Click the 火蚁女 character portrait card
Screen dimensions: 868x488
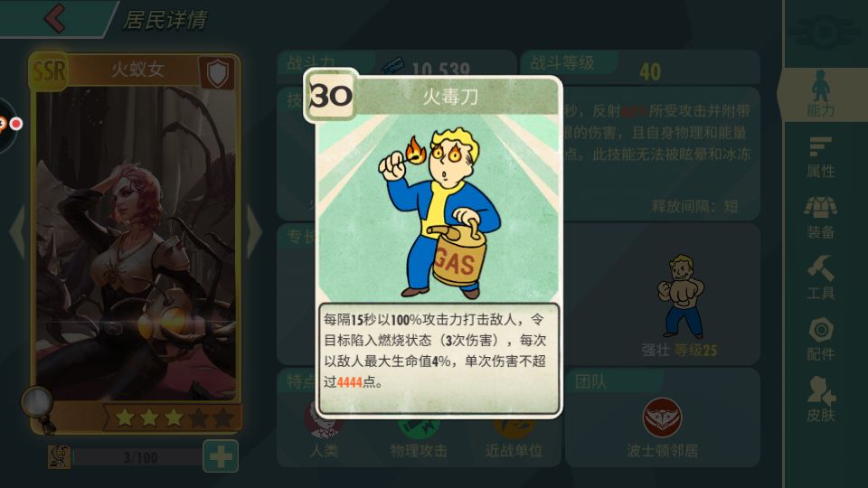pos(137,243)
